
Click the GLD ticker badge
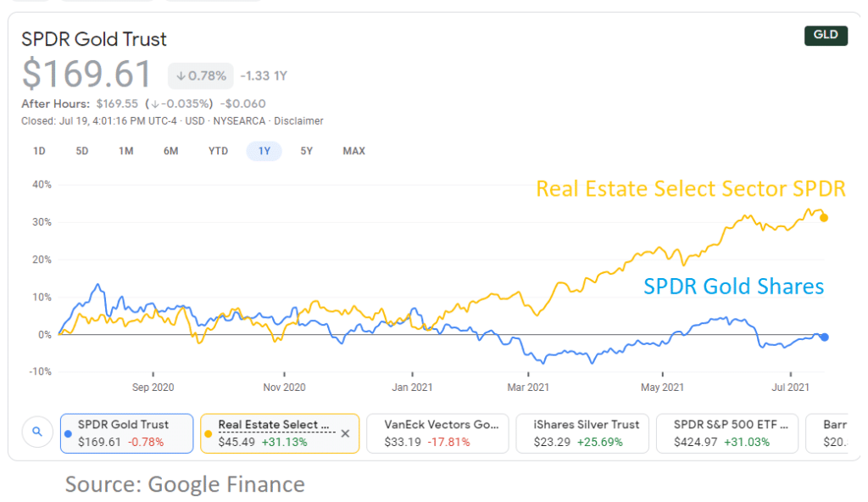[x=826, y=35]
